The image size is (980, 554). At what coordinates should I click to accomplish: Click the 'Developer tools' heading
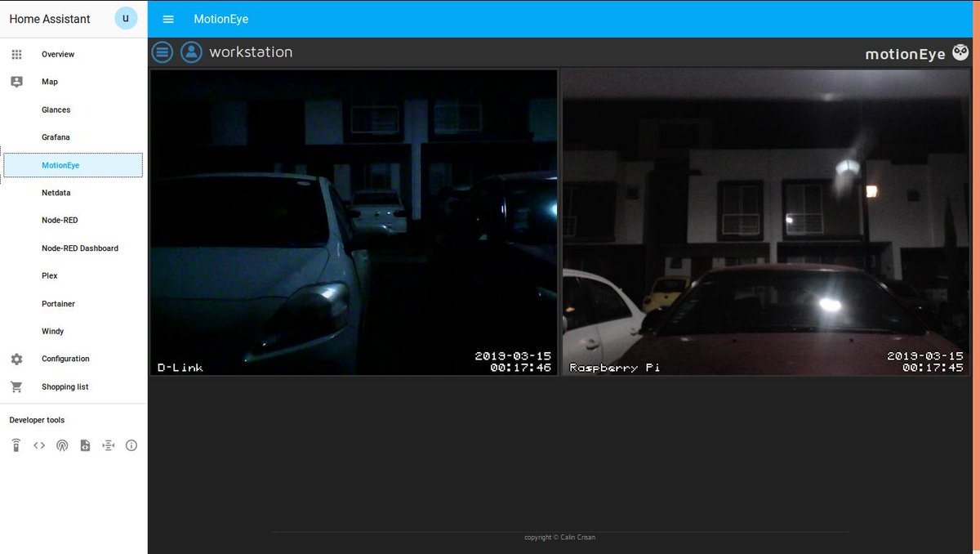coord(37,420)
